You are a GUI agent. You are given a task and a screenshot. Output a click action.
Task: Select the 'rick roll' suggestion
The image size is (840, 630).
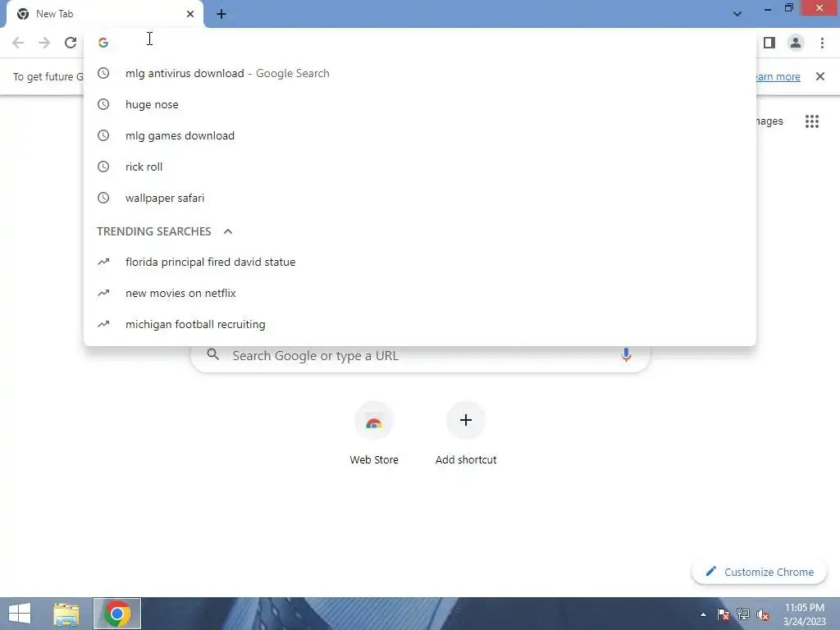pyautogui.click(x=420, y=167)
